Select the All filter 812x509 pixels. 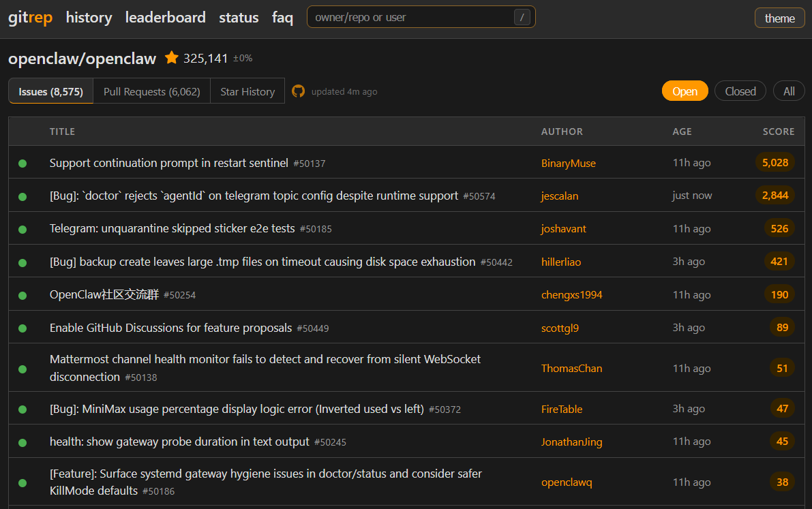tap(789, 91)
